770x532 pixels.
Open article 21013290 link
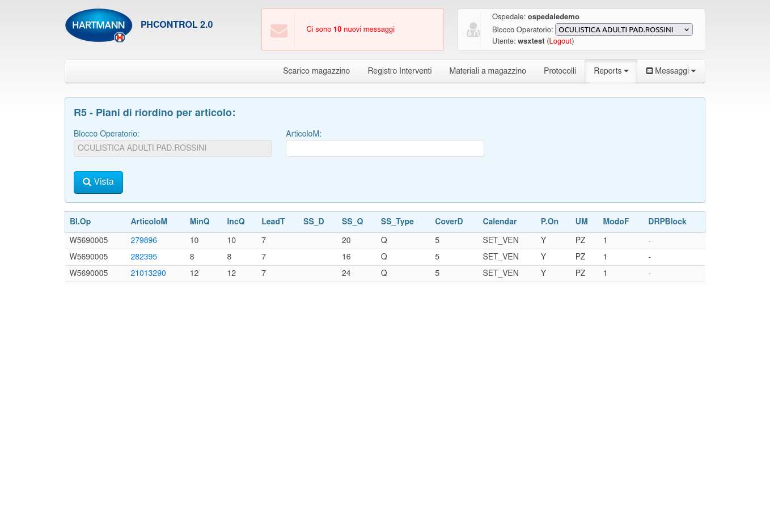pyautogui.click(x=148, y=274)
